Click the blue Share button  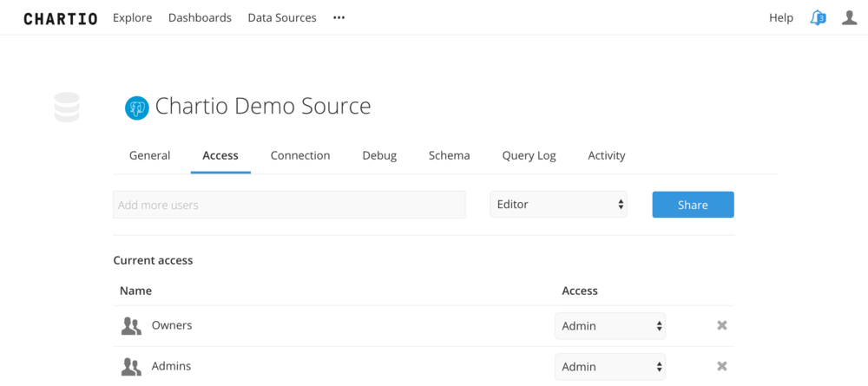coord(693,205)
